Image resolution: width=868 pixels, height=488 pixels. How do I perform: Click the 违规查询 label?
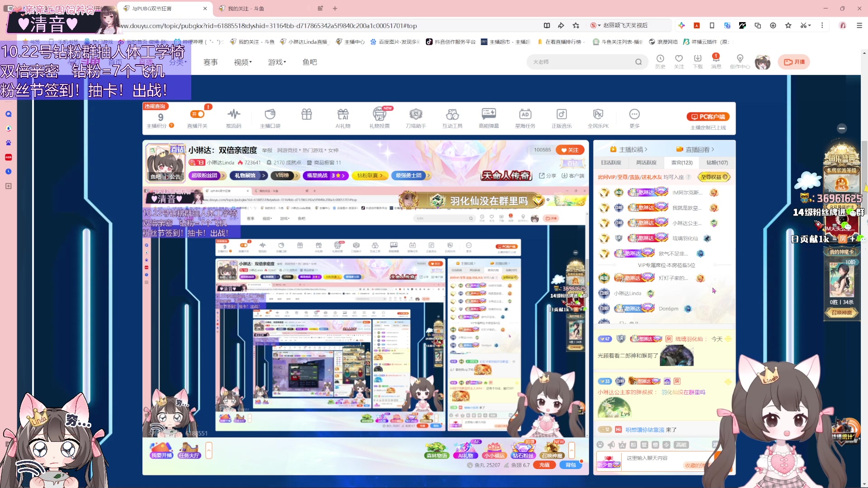coord(155,106)
